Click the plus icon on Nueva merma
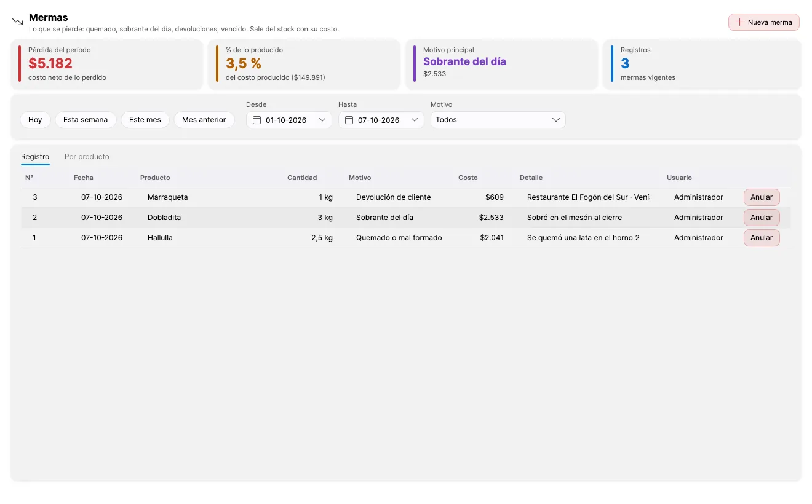The width and height of the screenshot is (812, 504). tap(739, 22)
